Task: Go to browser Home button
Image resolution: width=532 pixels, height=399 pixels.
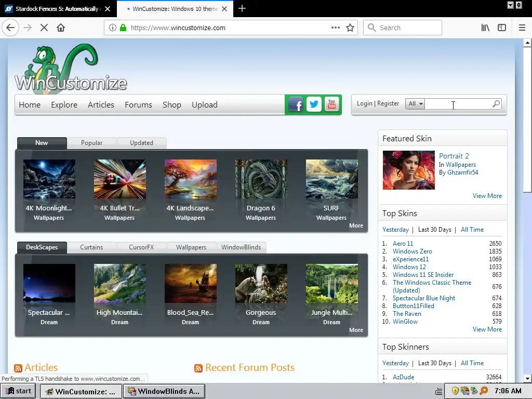Action: pyautogui.click(x=61, y=28)
